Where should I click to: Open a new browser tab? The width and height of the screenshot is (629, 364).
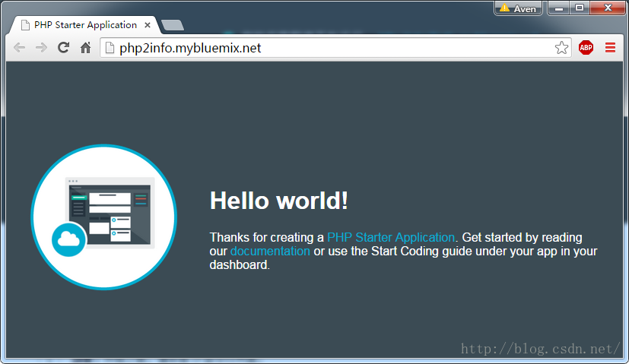click(x=173, y=25)
